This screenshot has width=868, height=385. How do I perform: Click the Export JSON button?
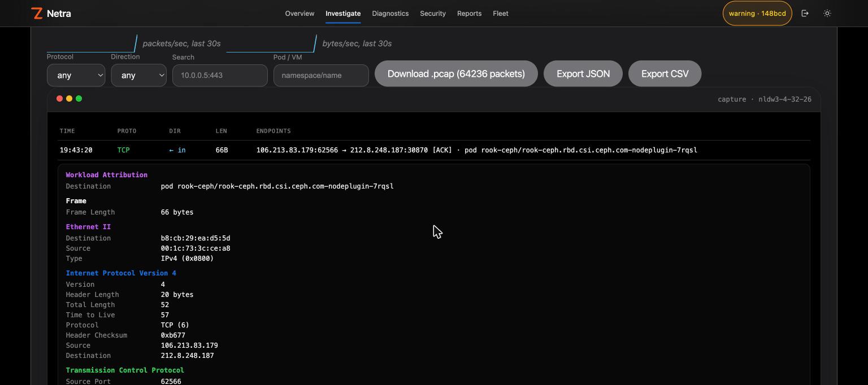583,74
